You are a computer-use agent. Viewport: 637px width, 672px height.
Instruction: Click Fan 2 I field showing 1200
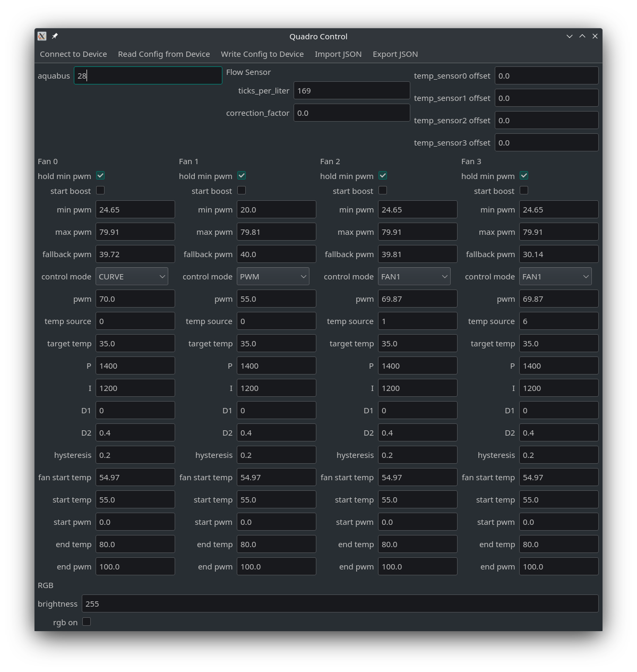click(418, 388)
